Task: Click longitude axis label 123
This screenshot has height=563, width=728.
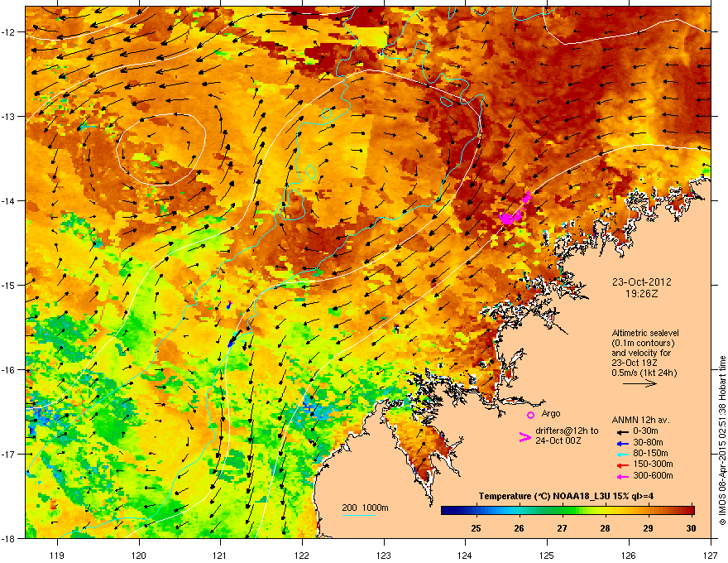Action: tap(384, 555)
